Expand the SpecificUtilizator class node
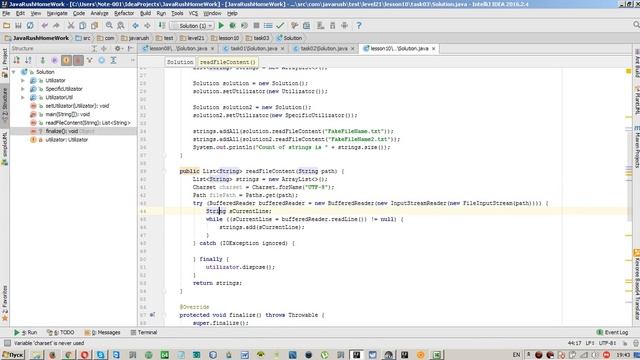This screenshot has height=360, width=640. point(23,89)
